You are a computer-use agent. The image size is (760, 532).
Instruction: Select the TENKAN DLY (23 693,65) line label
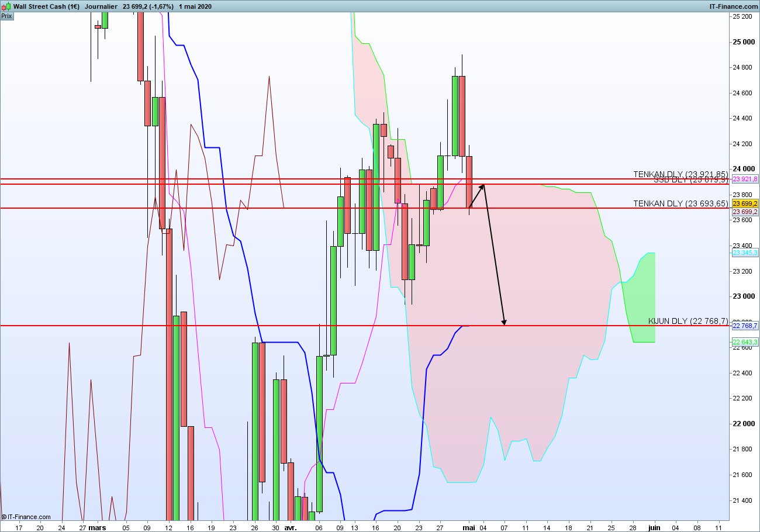point(681,203)
